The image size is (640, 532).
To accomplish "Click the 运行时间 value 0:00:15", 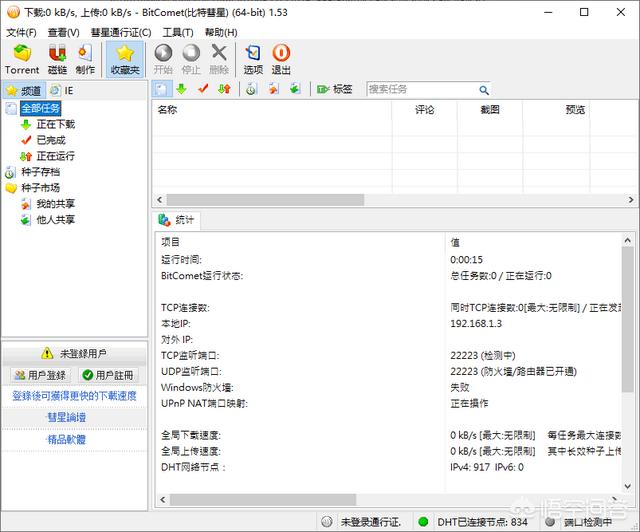I will 466,260.
